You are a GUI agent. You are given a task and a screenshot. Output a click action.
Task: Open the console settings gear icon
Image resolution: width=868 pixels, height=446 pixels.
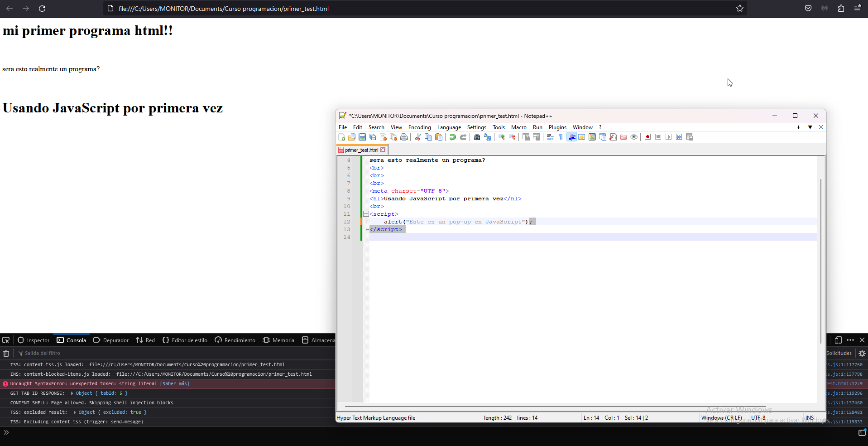pyautogui.click(x=862, y=353)
